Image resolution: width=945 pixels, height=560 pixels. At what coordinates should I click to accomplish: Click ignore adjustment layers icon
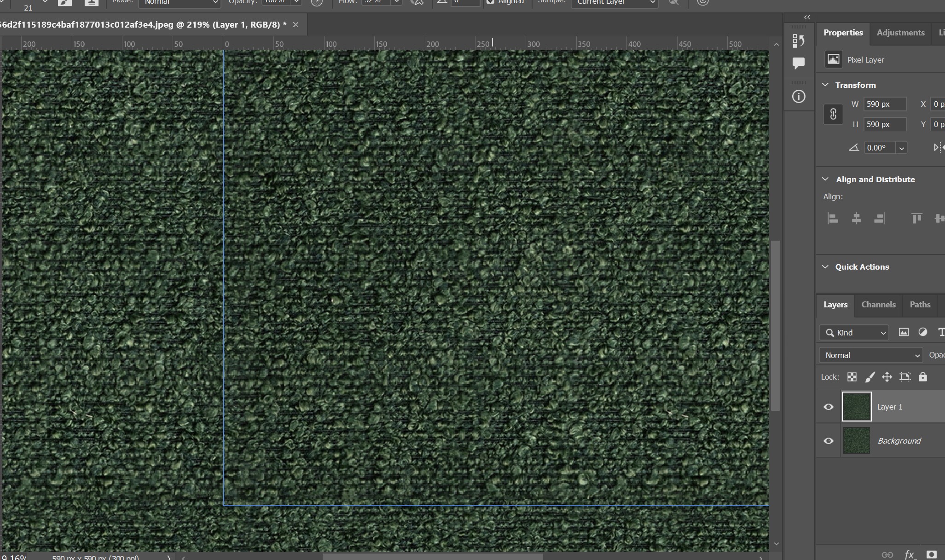pos(674,2)
